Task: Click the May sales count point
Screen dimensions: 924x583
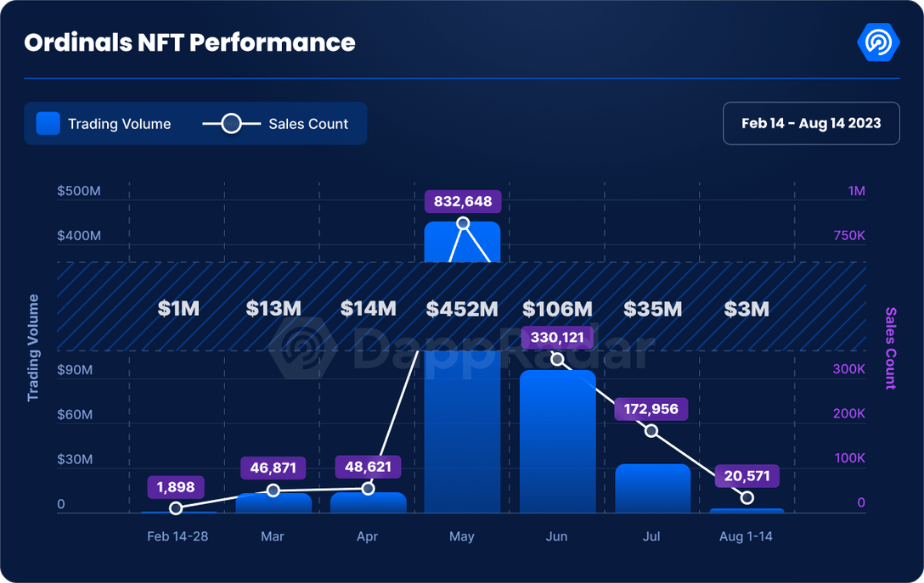Action: point(463,224)
